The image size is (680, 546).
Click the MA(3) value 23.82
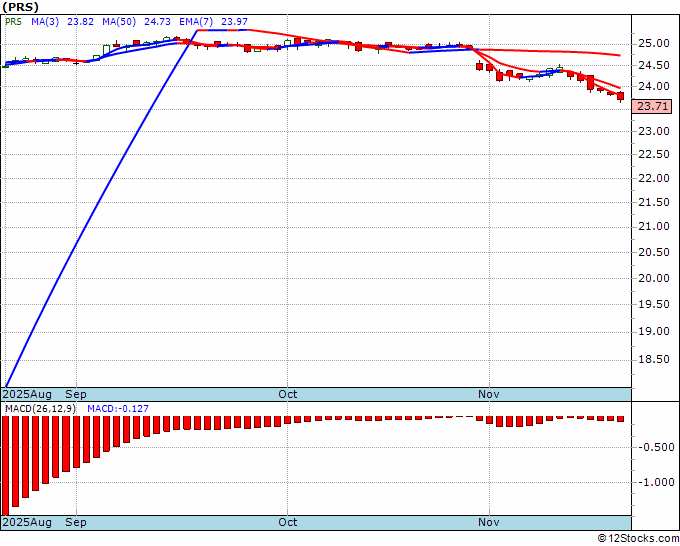[80, 22]
